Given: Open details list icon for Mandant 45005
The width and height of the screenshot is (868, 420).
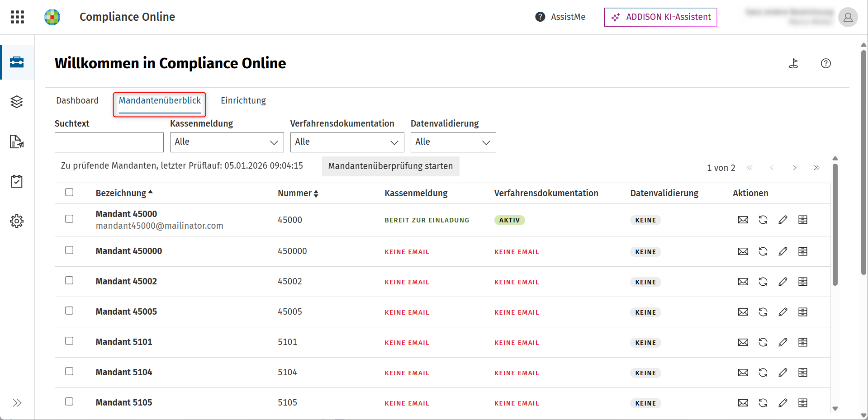Looking at the screenshot, I should (x=803, y=312).
